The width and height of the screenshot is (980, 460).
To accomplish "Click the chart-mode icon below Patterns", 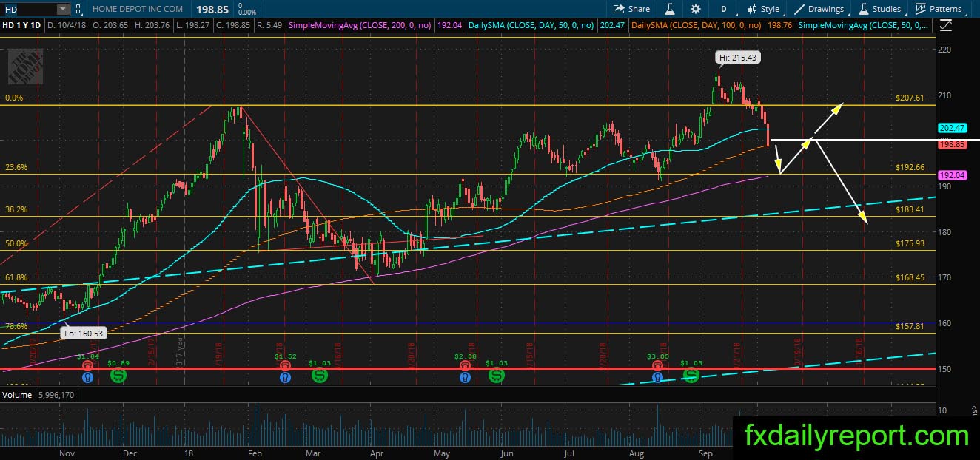I will tap(945, 25).
